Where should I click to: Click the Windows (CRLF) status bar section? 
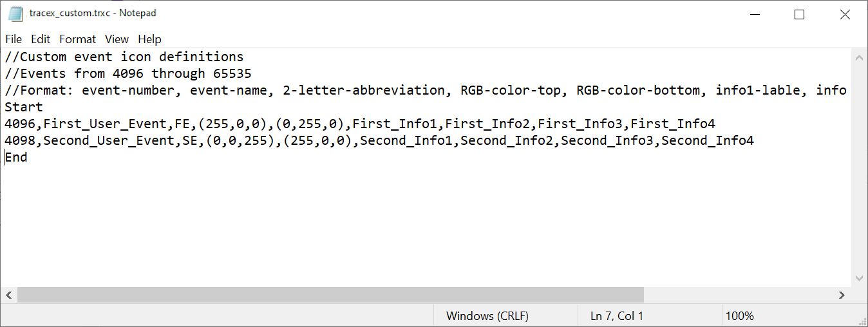(487, 316)
